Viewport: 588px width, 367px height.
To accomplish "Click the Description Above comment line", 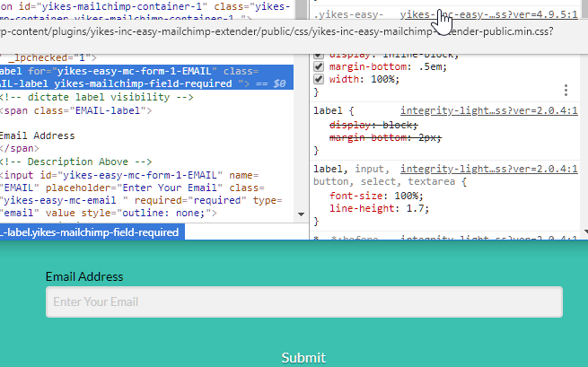I will 75,162.
